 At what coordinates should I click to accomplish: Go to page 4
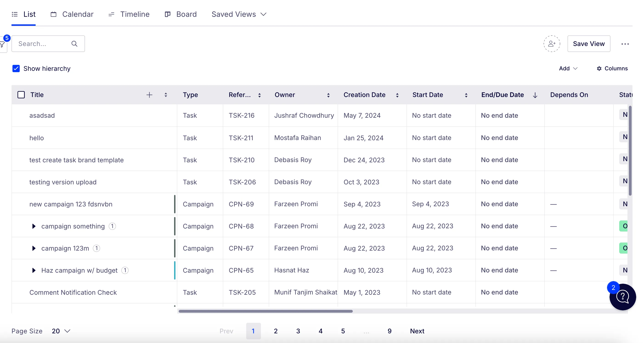click(320, 331)
